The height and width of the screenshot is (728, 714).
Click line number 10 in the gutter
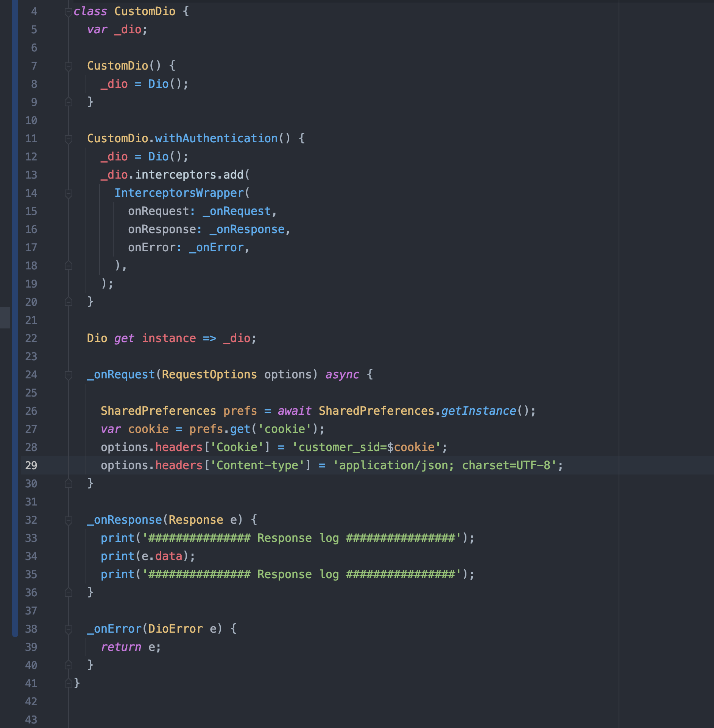31,120
